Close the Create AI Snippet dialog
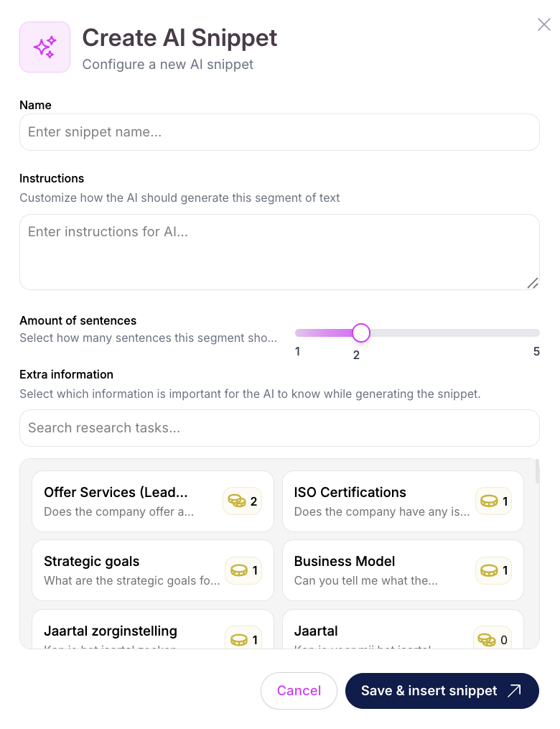560x729 pixels. point(543,24)
